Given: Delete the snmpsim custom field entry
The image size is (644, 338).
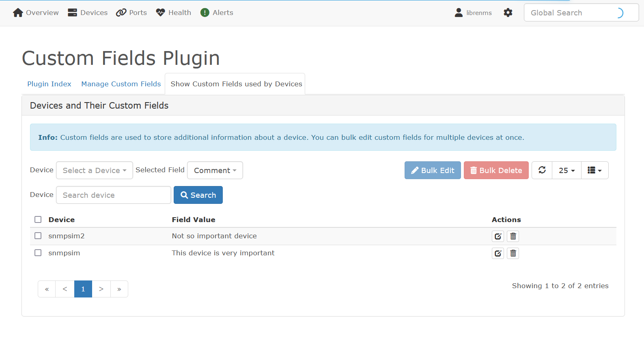Looking at the screenshot, I should pyautogui.click(x=513, y=253).
